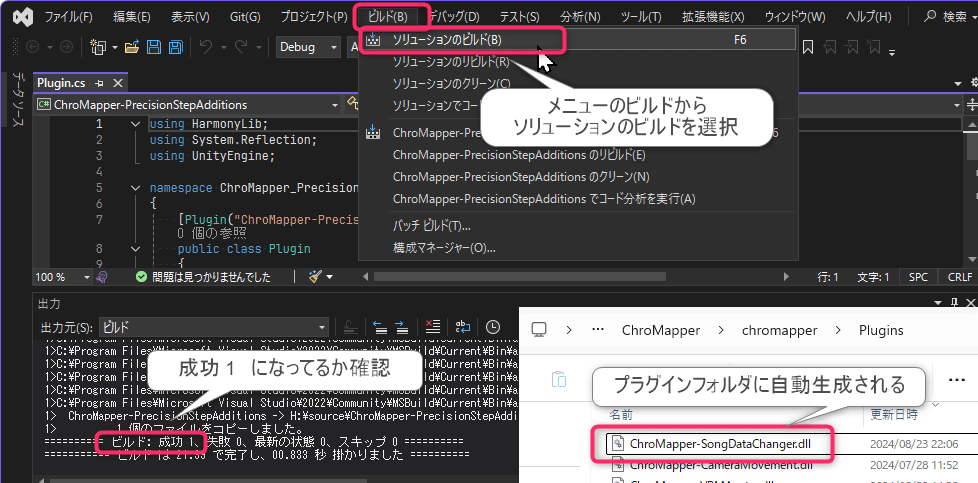Open the 編集(E) menu
Image resolution: width=978 pixels, height=483 pixels.
[132, 17]
